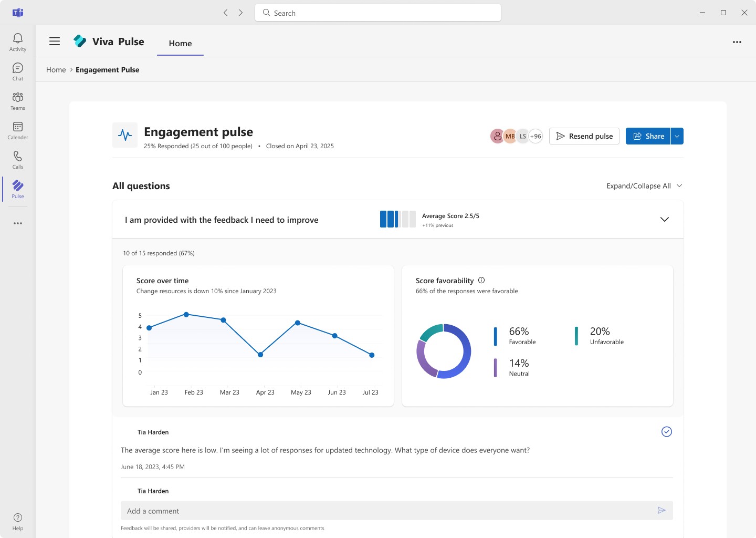Image resolution: width=756 pixels, height=538 pixels.
Task: Show the +96 additional recipients
Action: [x=535, y=136]
